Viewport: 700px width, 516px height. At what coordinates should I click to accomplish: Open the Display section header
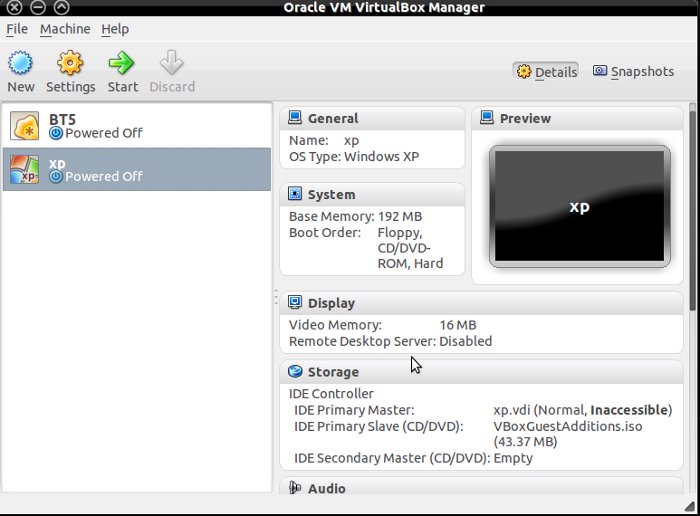481,303
